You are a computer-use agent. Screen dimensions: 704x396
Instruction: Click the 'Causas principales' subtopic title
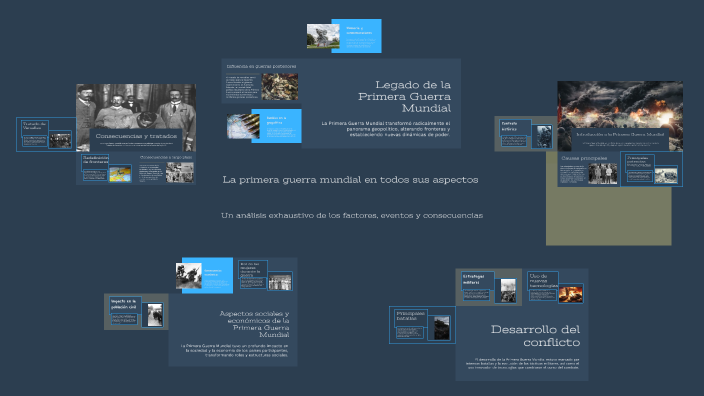click(584, 158)
